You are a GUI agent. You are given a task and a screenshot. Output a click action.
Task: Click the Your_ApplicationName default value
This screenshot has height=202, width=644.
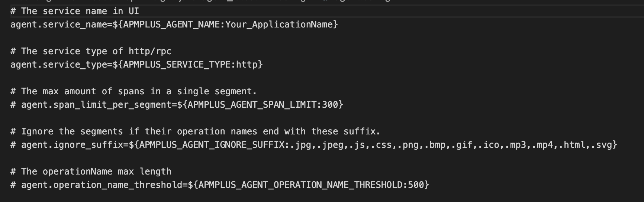tap(279, 25)
